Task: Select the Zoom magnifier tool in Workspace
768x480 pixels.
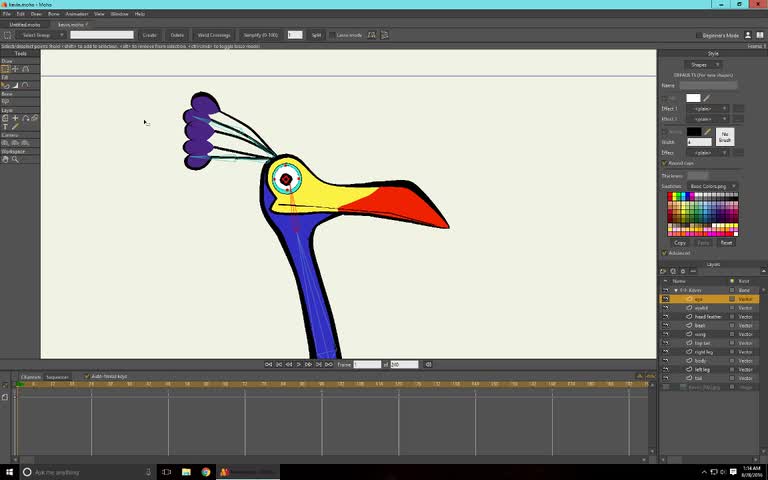Action: [15, 159]
